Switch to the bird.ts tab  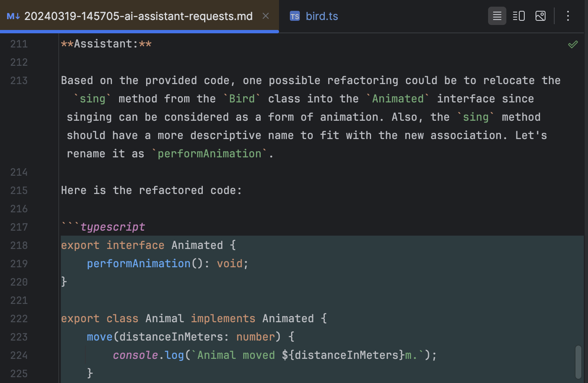322,16
